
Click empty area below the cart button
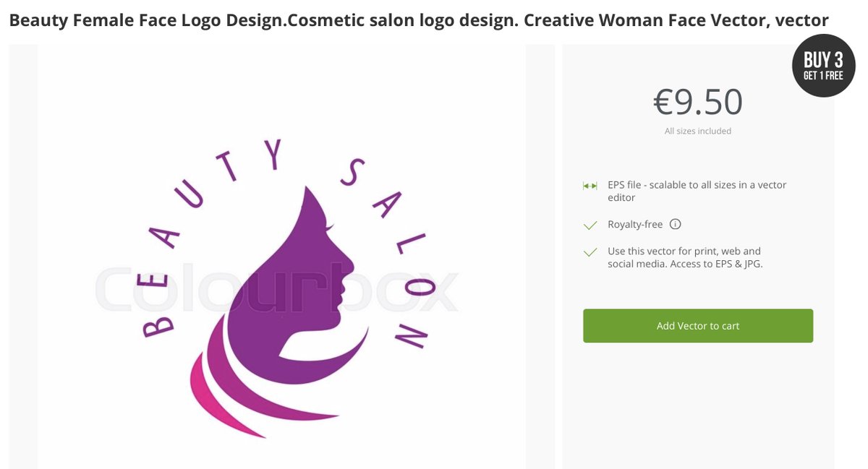(x=698, y=405)
